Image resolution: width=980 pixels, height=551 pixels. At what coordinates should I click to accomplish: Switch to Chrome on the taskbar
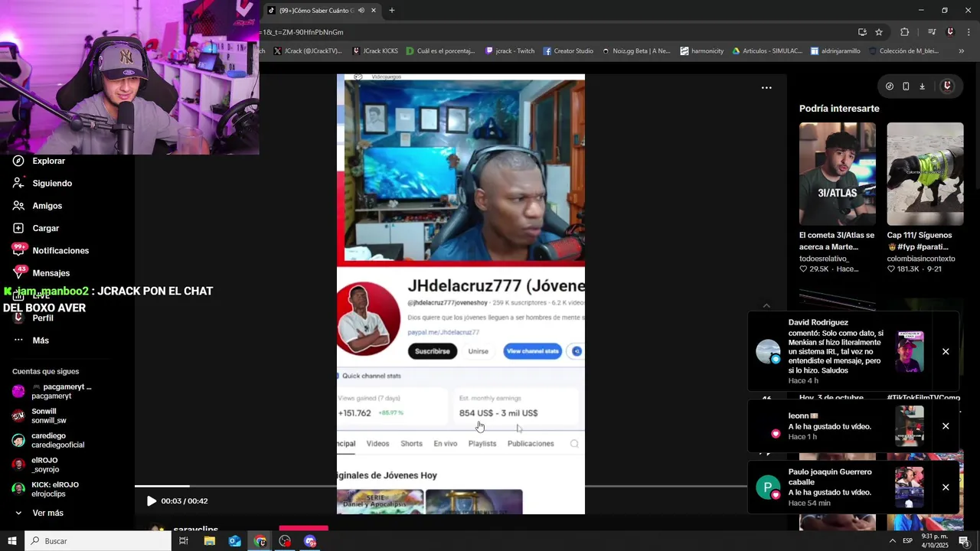[260, 541]
